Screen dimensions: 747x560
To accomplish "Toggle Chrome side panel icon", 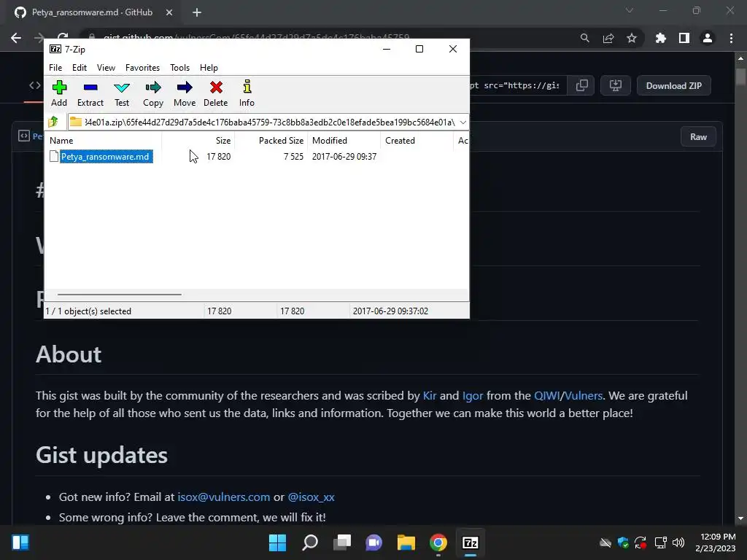I will 684,38.
